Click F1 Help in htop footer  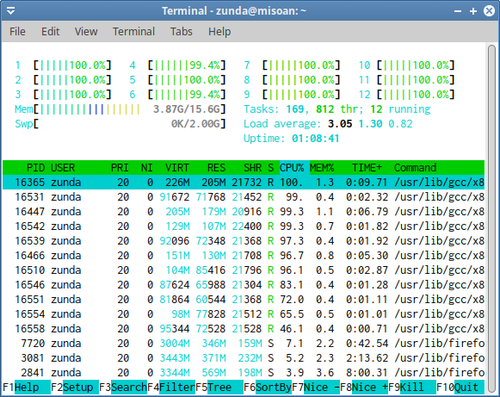click(27, 387)
